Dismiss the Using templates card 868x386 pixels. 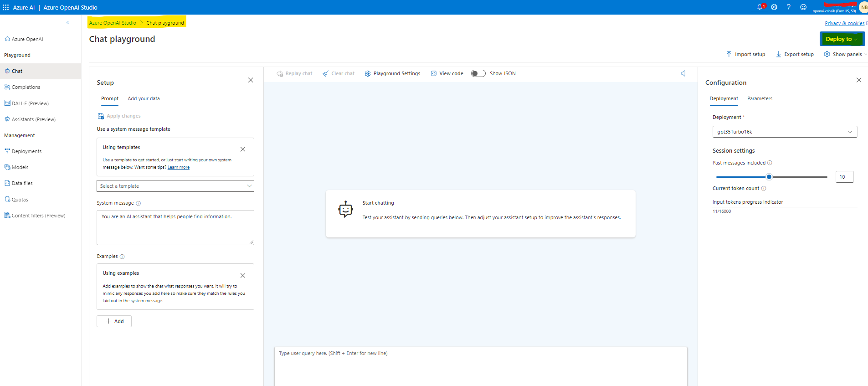click(243, 149)
